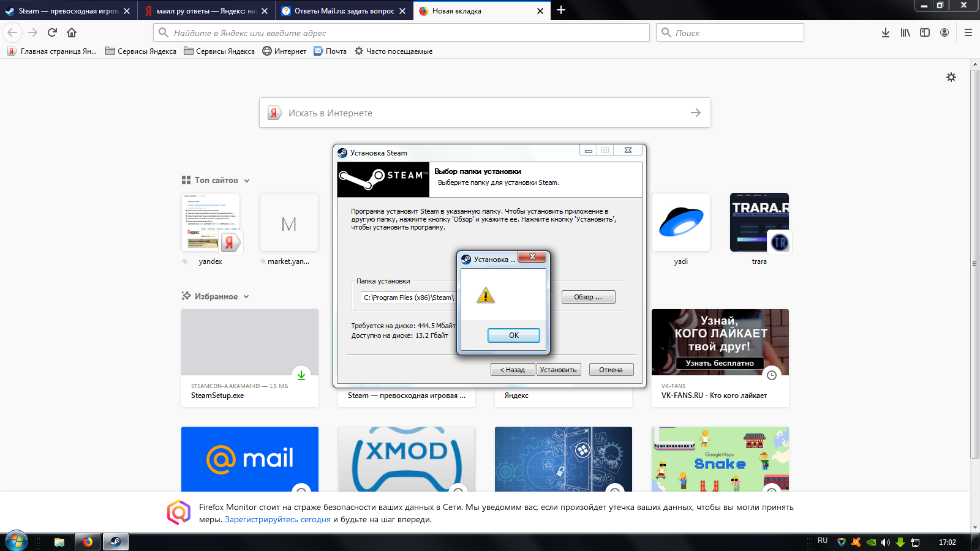Open the XMOD highlight card
Image resolution: width=980 pixels, height=551 pixels.
tap(407, 459)
